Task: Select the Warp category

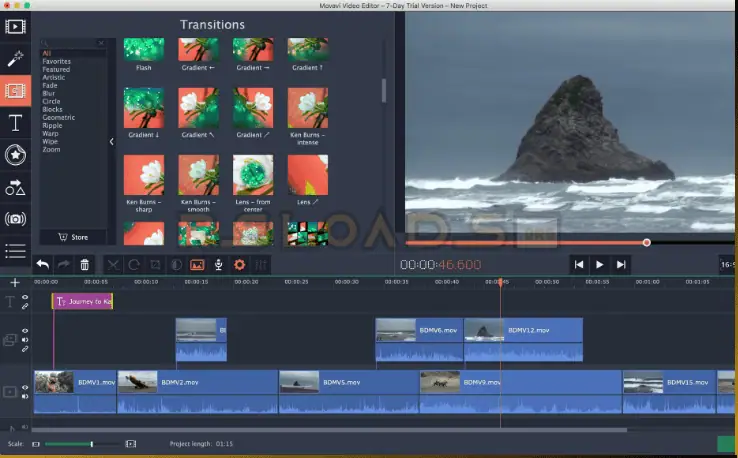Action: click(50, 133)
